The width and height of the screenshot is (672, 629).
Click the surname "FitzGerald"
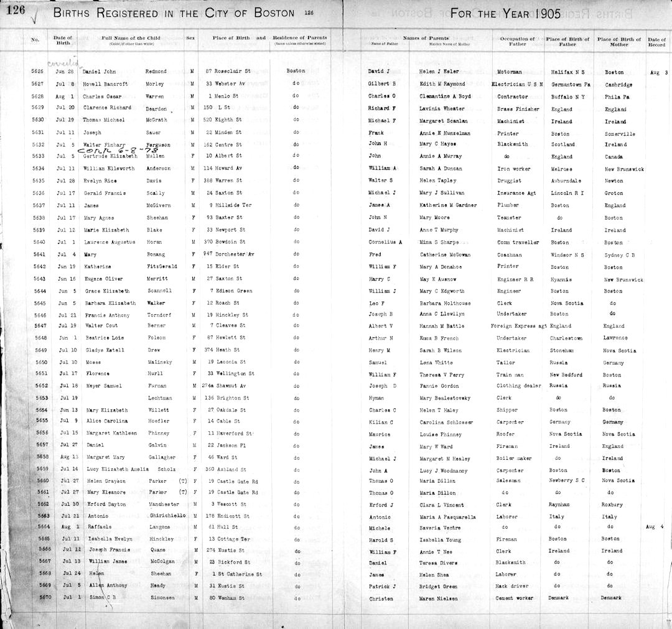[162, 266]
